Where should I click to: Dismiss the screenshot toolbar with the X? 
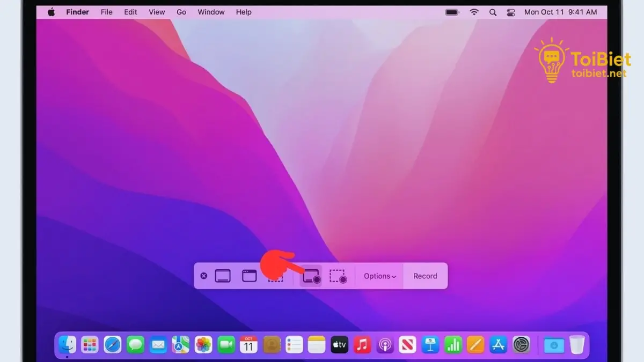click(204, 276)
